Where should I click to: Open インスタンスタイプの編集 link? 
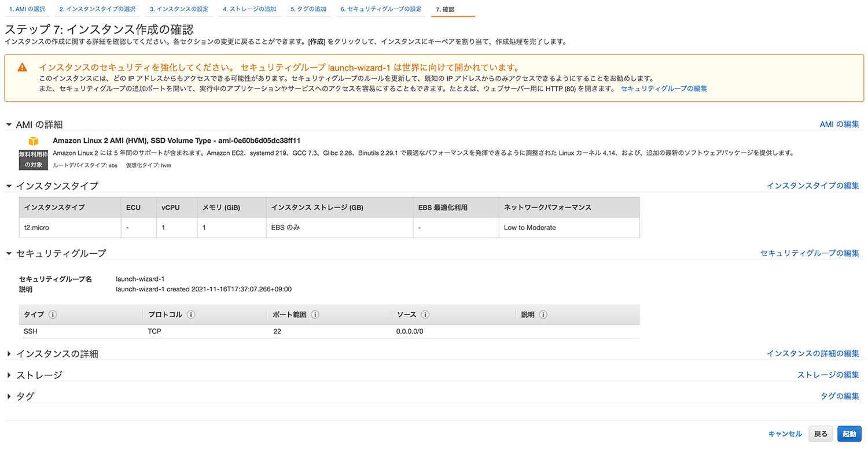(x=813, y=186)
